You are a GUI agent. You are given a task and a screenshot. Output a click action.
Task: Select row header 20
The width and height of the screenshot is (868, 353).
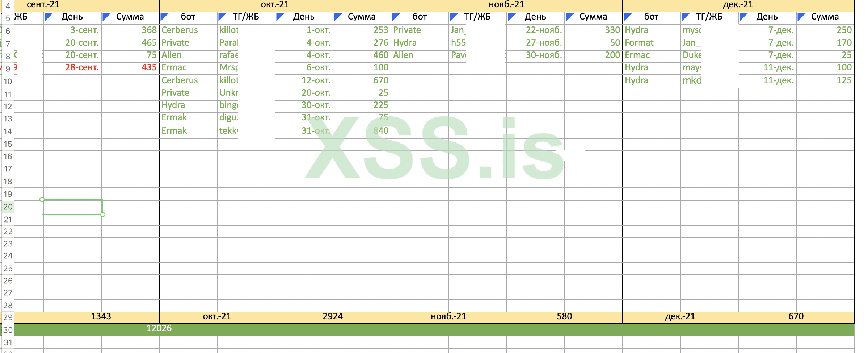(8, 207)
